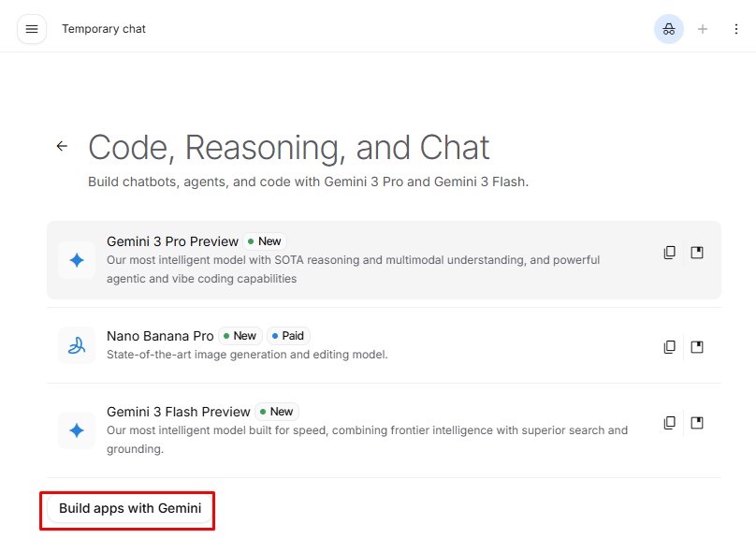Click the Temporary chat header label

[x=104, y=29]
